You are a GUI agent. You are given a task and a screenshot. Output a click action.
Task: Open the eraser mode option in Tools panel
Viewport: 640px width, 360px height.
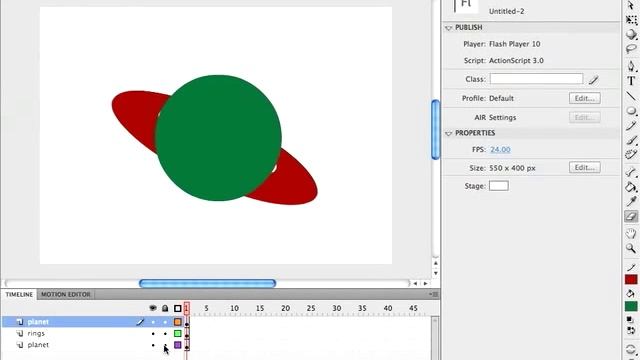coord(631,350)
